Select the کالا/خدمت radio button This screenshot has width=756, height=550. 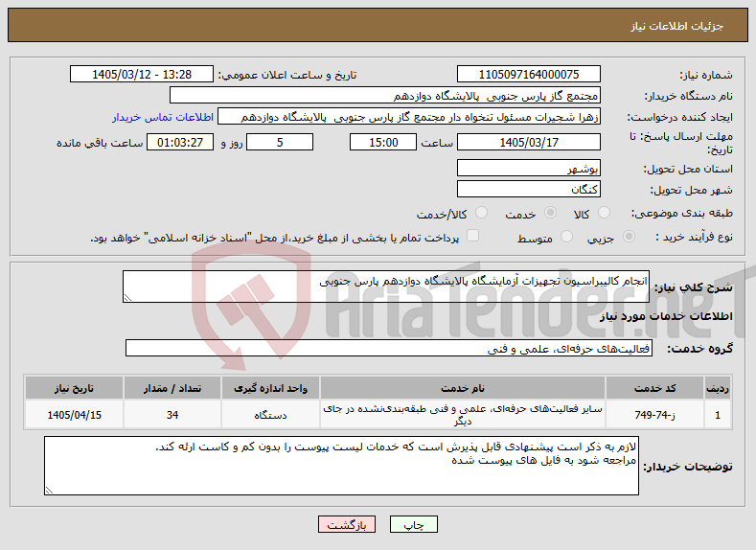point(481,213)
